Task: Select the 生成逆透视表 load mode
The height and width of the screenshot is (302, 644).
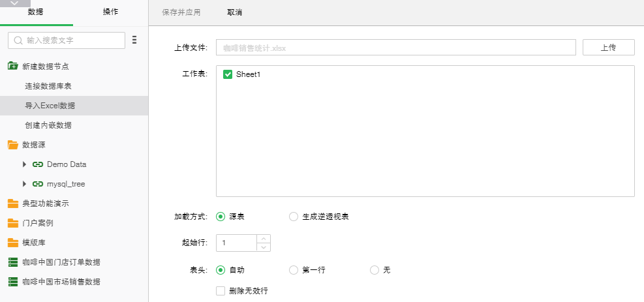Action: (294, 217)
